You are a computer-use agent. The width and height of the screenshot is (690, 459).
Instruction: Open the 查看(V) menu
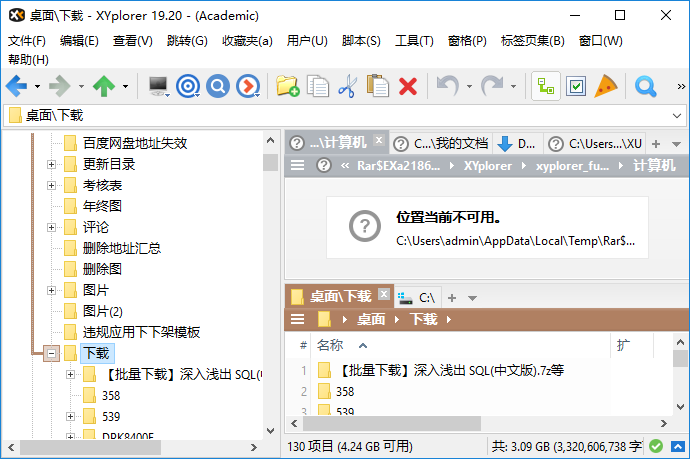pos(132,41)
